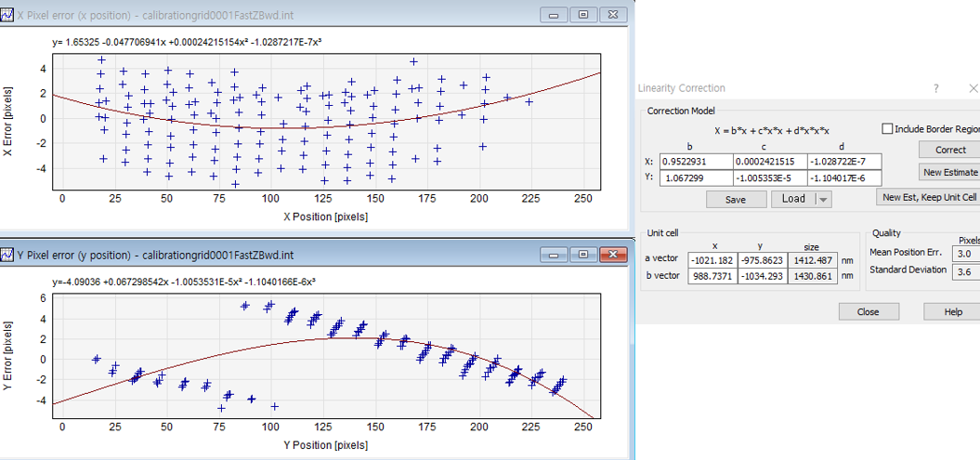Click the 'Linearity Correction' dialog title
Viewport: 980px width, 460px height.
(x=681, y=89)
